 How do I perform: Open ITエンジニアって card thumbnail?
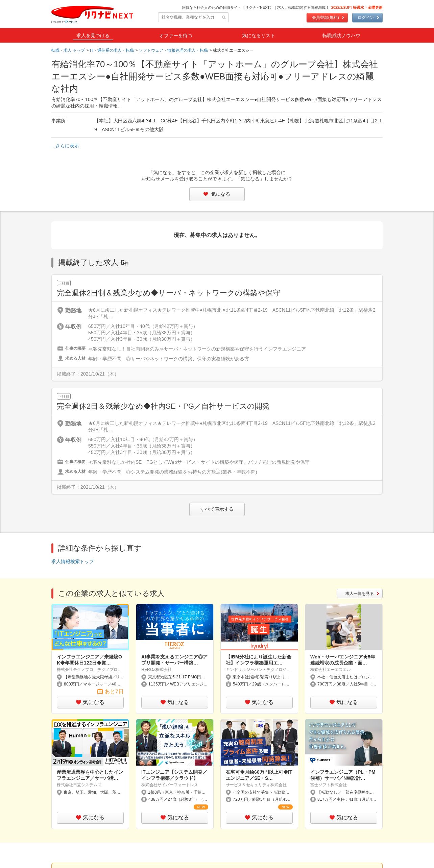click(90, 627)
